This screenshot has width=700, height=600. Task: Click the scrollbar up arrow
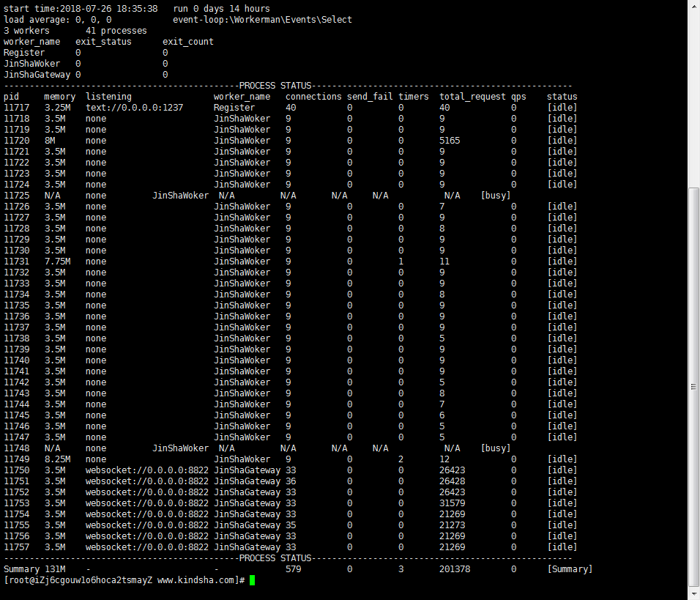(x=693, y=6)
